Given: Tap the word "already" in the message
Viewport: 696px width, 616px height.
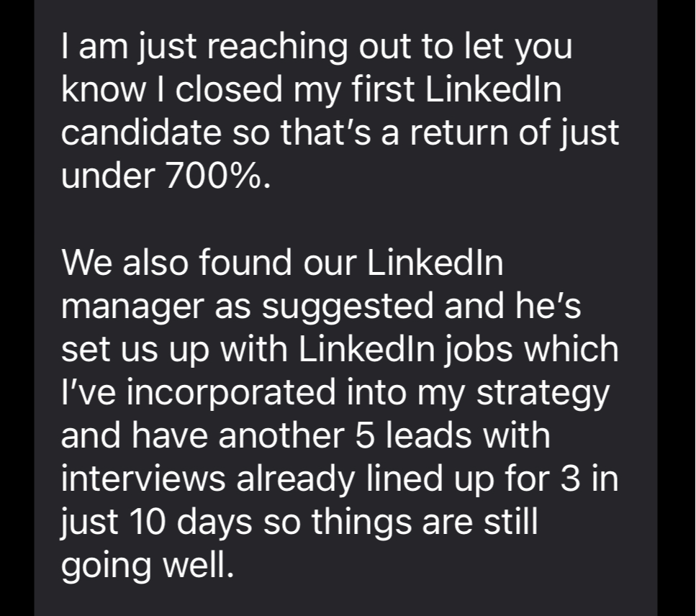Looking at the screenshot, I should click(x=296, y=480).
